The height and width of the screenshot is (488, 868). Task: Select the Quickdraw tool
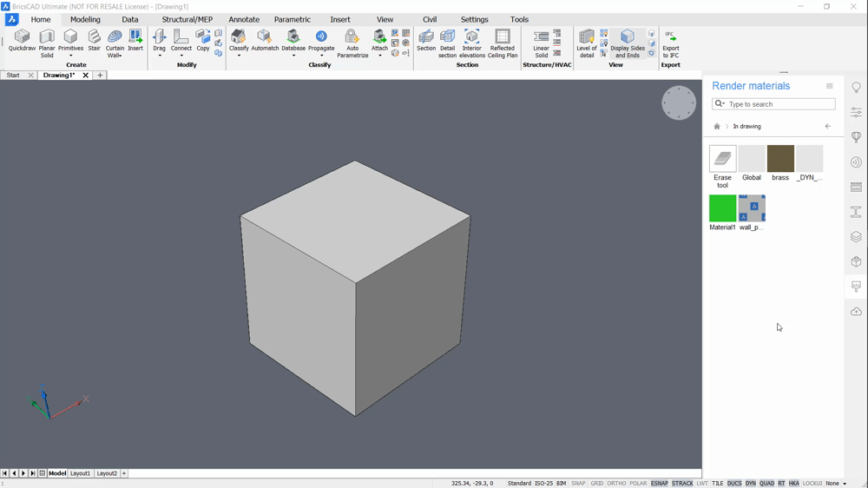[x=22, y=41]
